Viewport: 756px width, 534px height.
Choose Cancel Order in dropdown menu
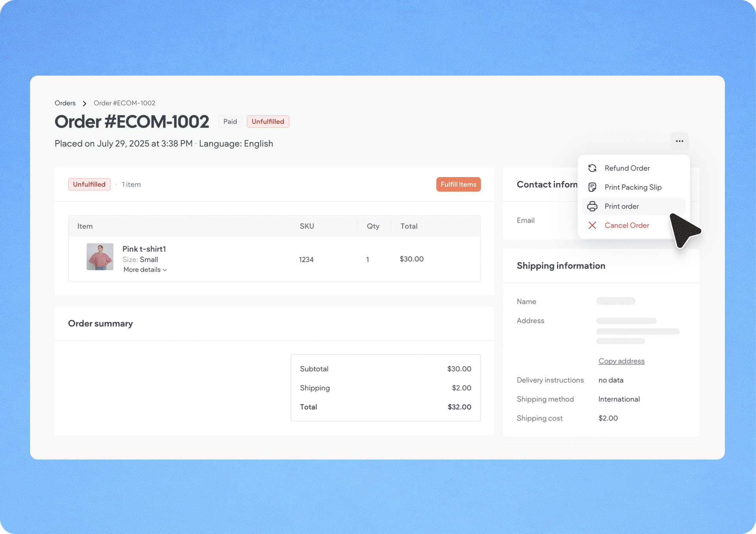[626, 225]
